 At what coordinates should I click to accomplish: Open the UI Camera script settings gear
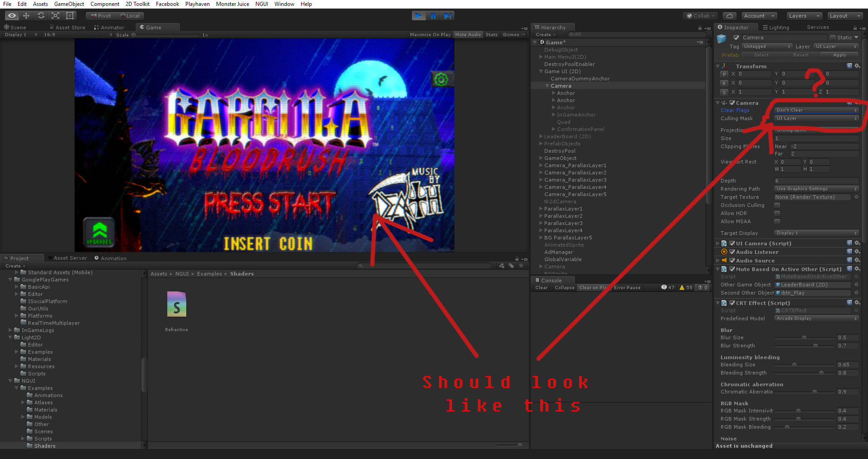858,243
